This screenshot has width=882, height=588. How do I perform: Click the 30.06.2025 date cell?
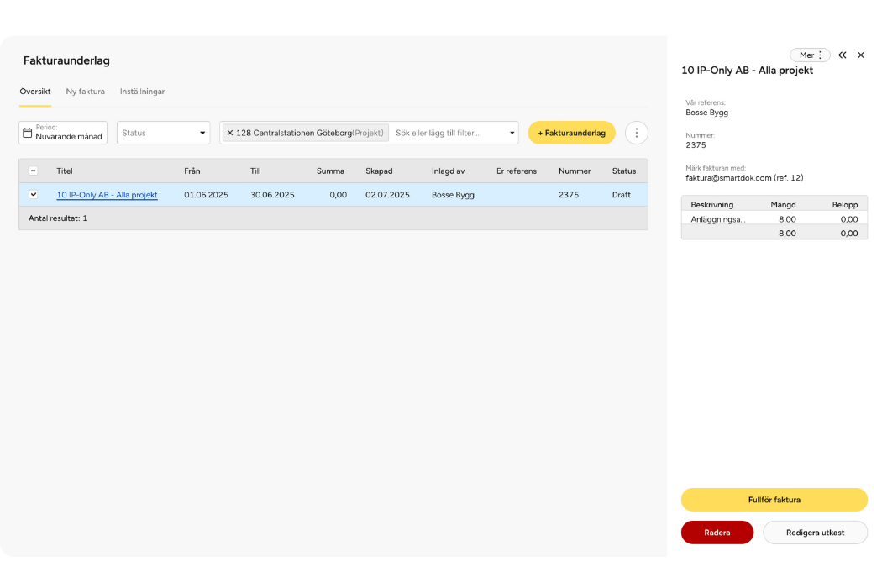[272, 195]
